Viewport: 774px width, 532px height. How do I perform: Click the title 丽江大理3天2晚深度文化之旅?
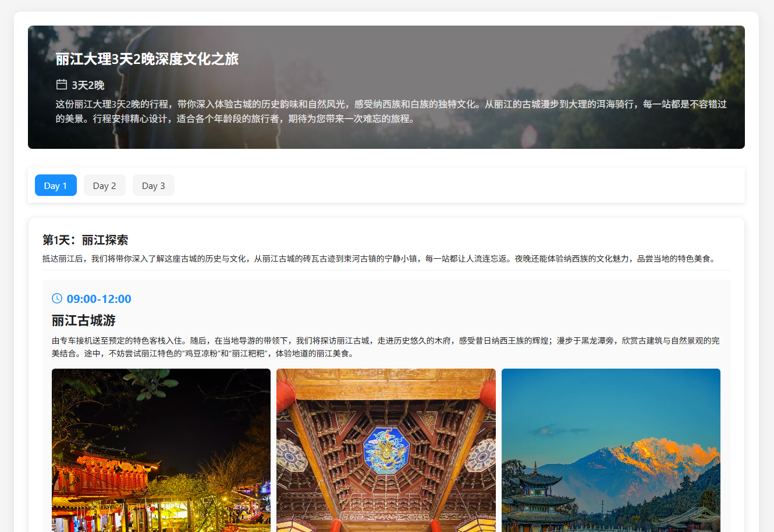147,59
